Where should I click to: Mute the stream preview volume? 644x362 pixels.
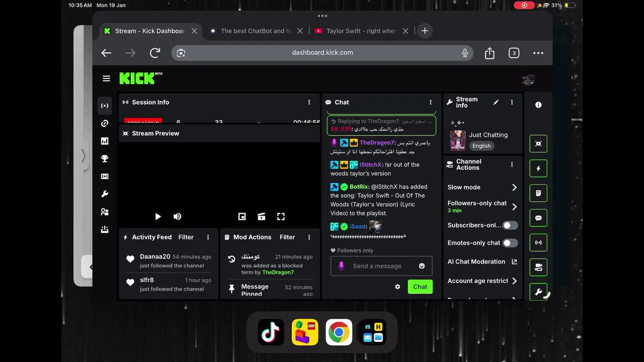click(x=177, y=217)
